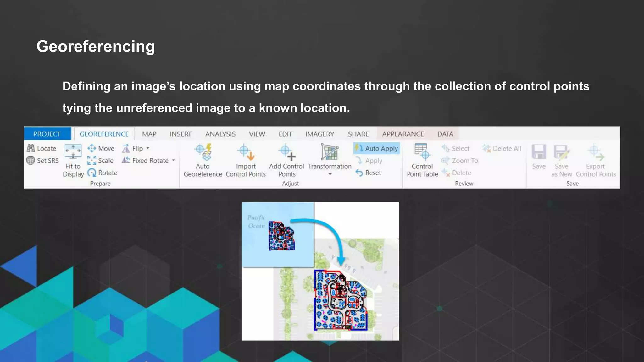Image resolution: width=644 pixels, height=362 pixels.
Task: Click the Save disk icon
Action: click(x=539, y=152)
